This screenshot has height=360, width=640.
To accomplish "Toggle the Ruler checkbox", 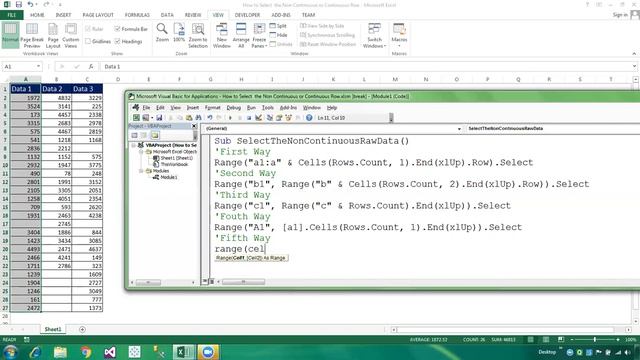I will click(x=94, y=29).
